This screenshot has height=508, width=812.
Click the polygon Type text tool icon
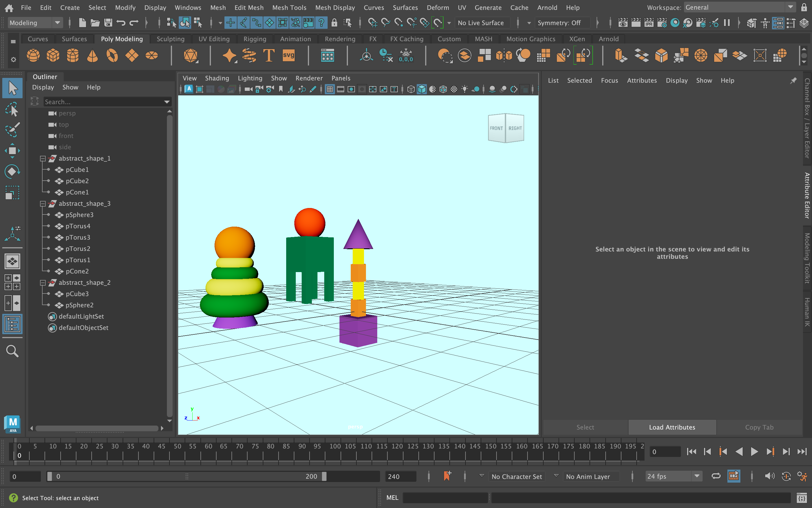(269, 55)
